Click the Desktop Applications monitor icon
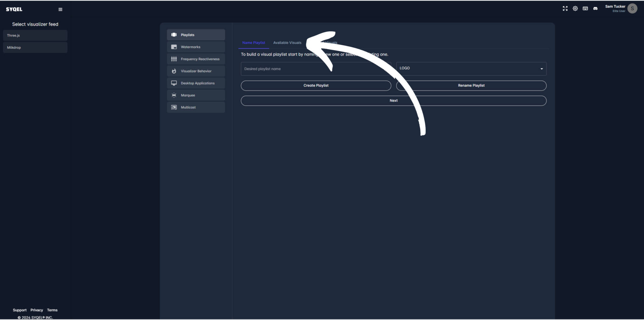The width and height of the screenshot is (644, 320). [x=174, y=83]
